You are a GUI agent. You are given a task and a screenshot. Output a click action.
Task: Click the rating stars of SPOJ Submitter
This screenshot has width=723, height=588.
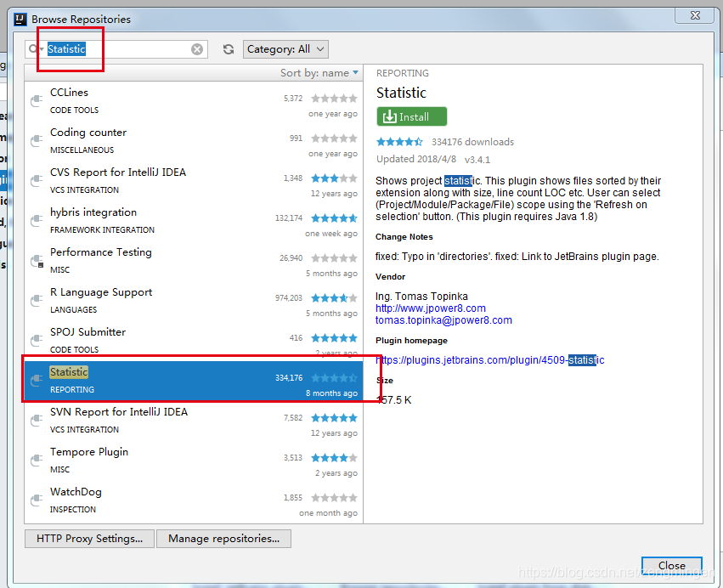[334, 338]
